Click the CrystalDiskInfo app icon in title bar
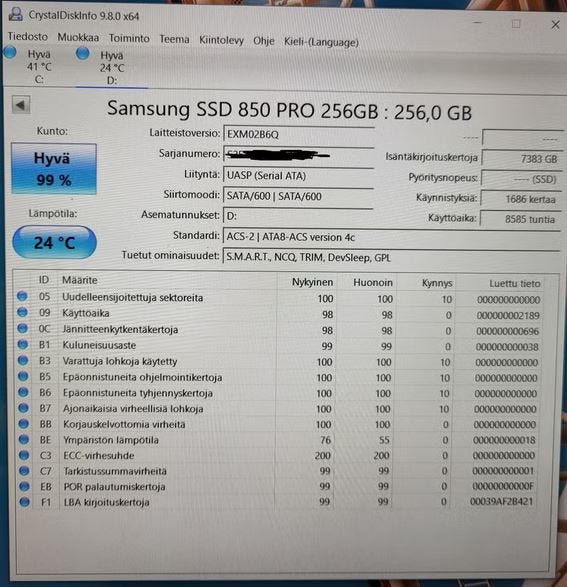 pos(16,14)
